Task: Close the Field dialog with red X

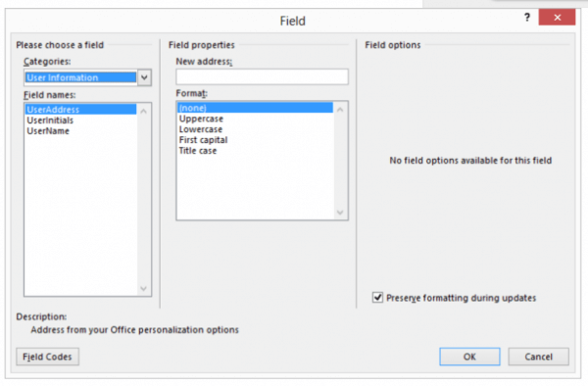Action: click(x=557, y=18)
